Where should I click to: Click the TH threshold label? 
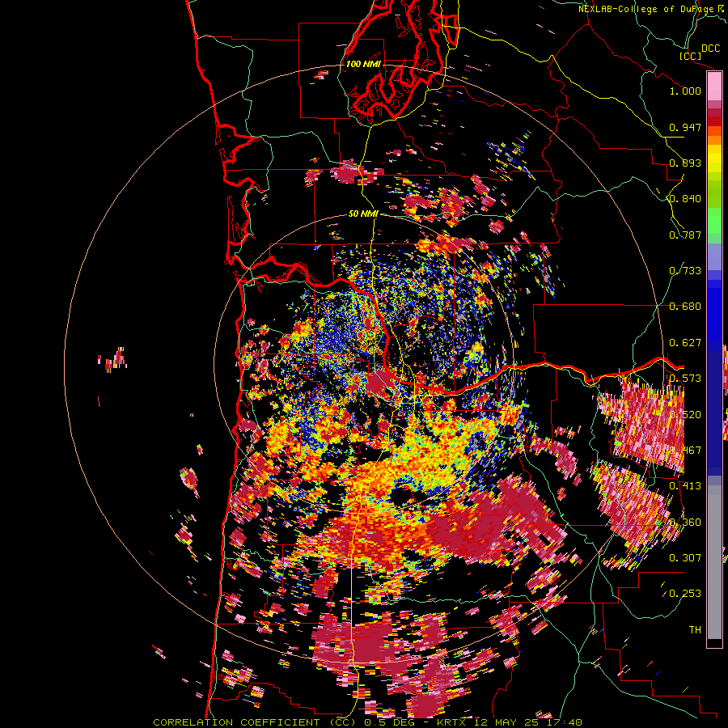click(695, 630)
